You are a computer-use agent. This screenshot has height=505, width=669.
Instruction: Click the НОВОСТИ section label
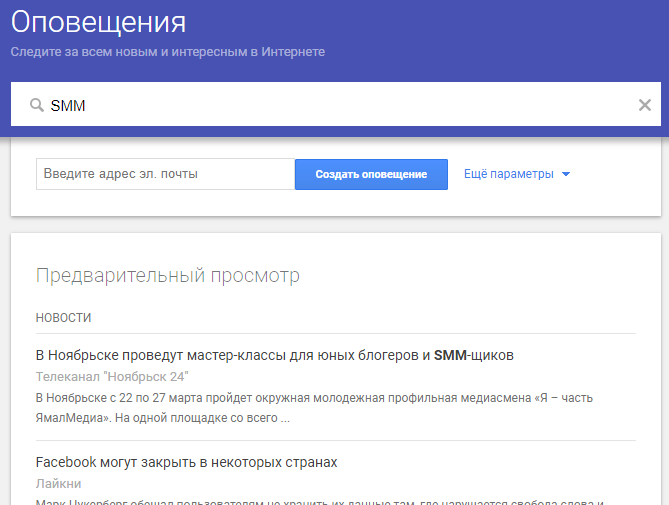tap(64, 317)
